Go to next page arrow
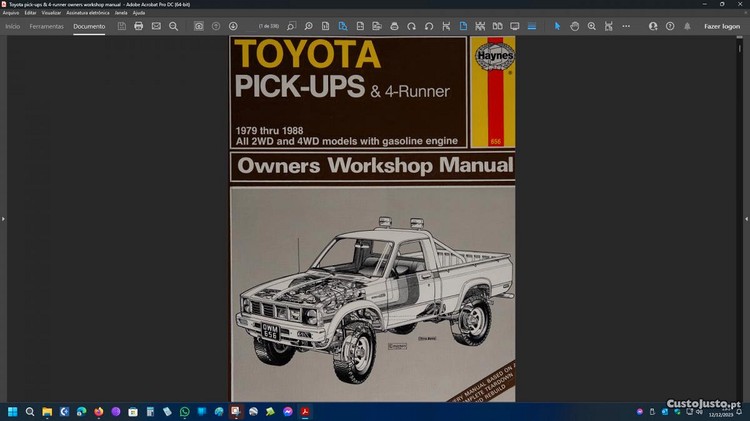Viewport: 750px width, 421px height. (x=233, y=26)
